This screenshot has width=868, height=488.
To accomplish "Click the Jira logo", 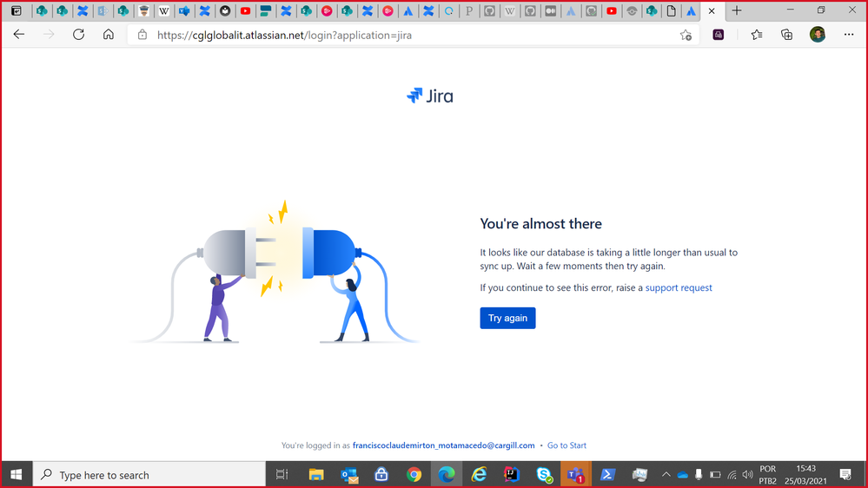I will [429, 96].
